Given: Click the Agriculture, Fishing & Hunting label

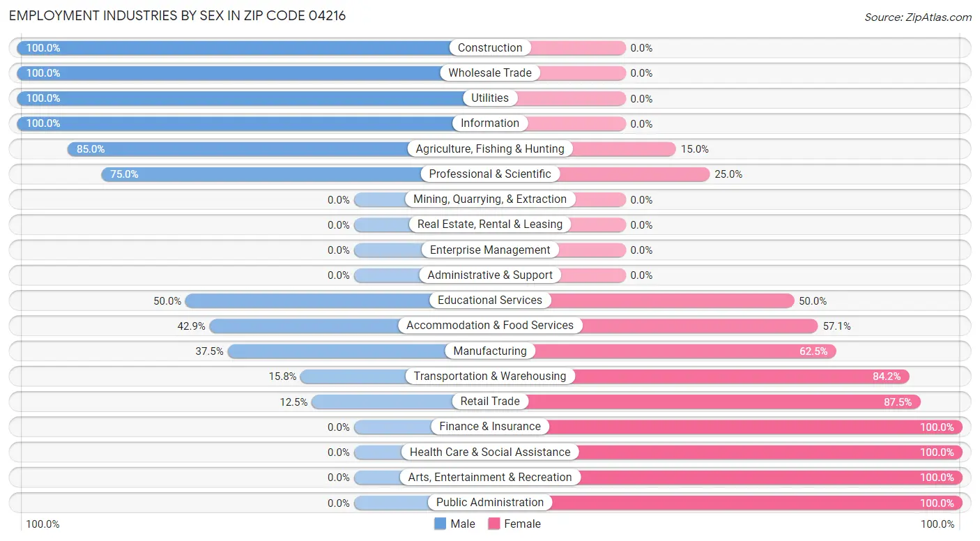Looking at the screenshot, I should click(490, 148).
